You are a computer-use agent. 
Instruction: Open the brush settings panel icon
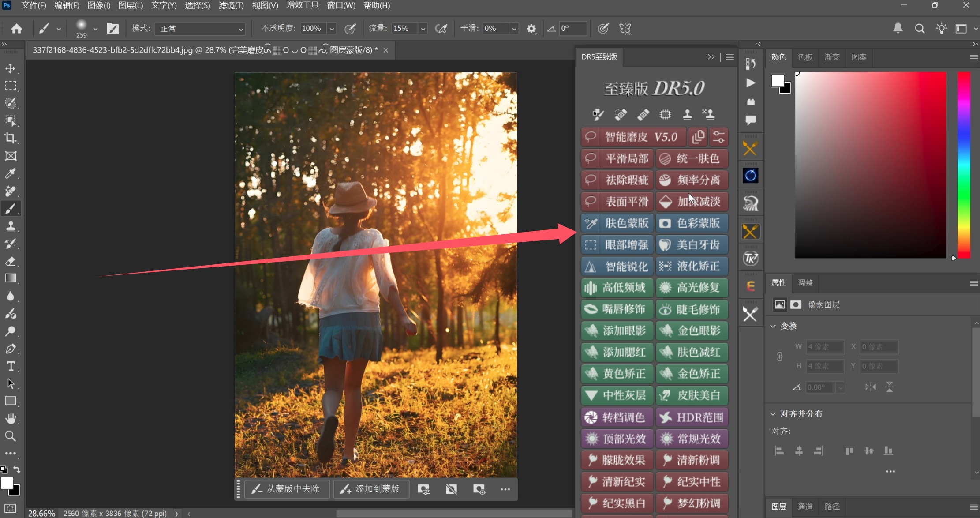tap(113, 29)
